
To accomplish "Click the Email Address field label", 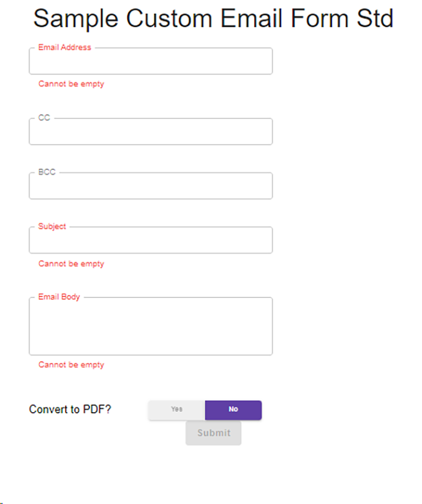I will tap(64, 47).
